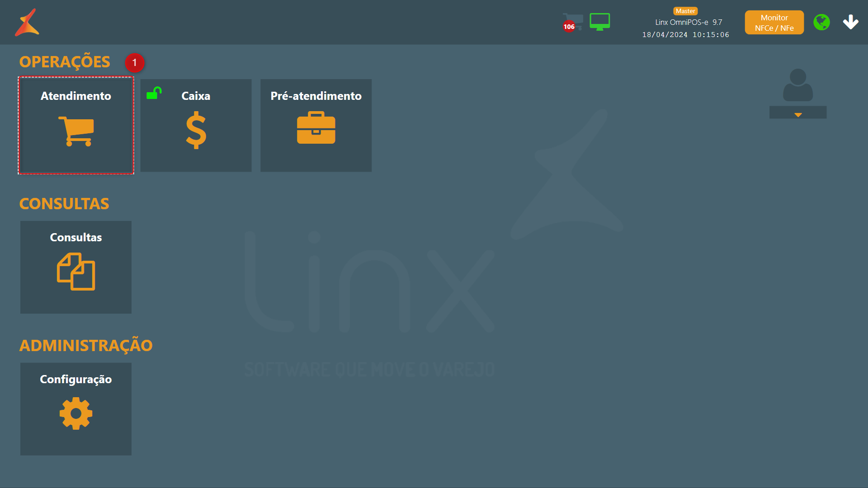Screen dimensions: 868x488
Task: Click the green monitor status icon
Action: pos(600,22)
